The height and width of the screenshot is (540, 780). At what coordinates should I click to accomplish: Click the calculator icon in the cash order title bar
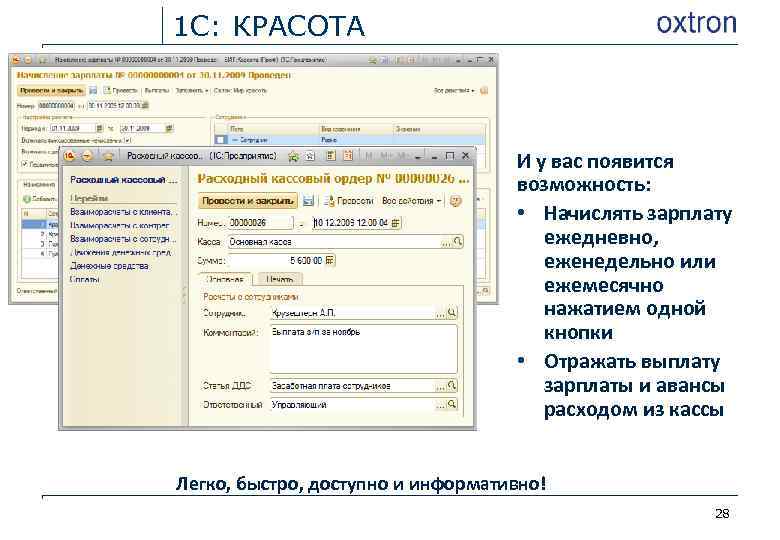click(x=331, y=156)
